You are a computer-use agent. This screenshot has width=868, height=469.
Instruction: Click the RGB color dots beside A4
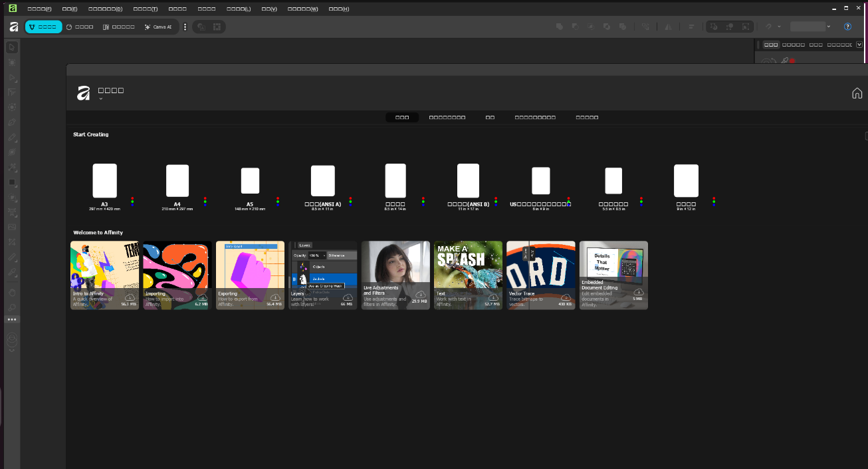[205, 202]
